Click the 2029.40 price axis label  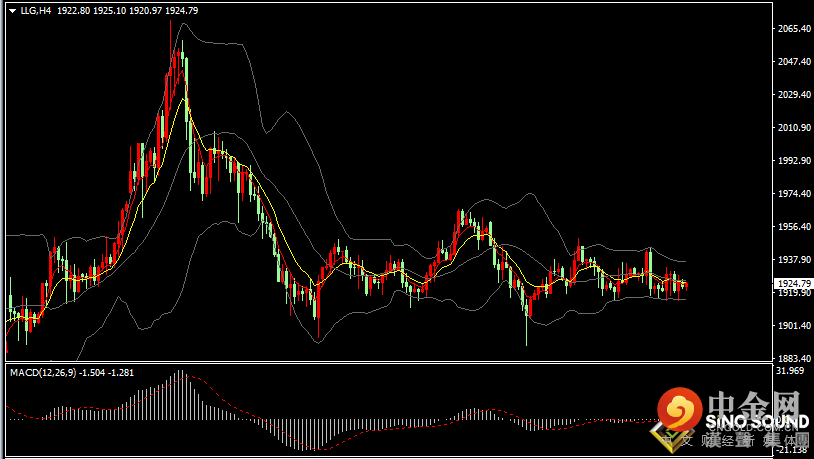click(795, 94)
